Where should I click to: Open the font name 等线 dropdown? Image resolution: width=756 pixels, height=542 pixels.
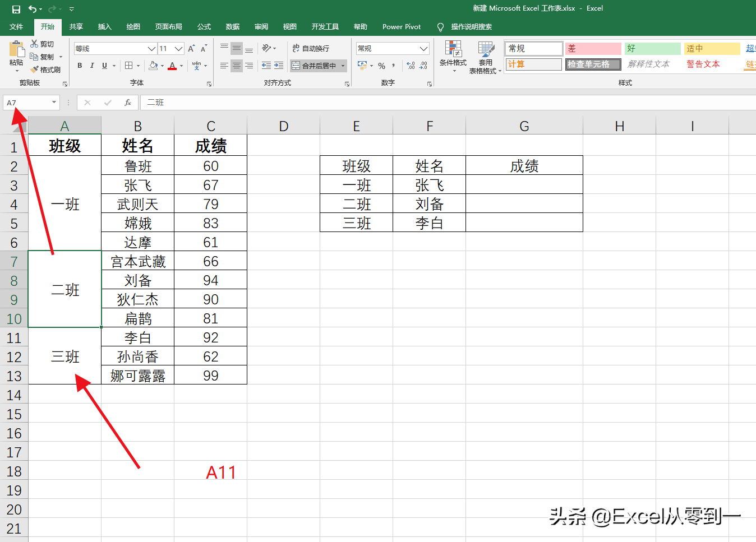click(151, 49)
